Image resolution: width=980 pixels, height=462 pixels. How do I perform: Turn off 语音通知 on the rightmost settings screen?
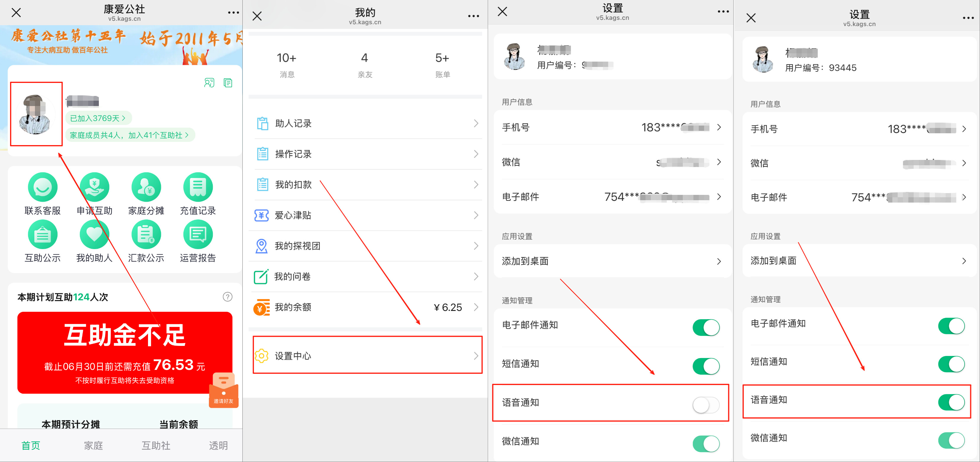pyautogui.click(x=951, y=402)
